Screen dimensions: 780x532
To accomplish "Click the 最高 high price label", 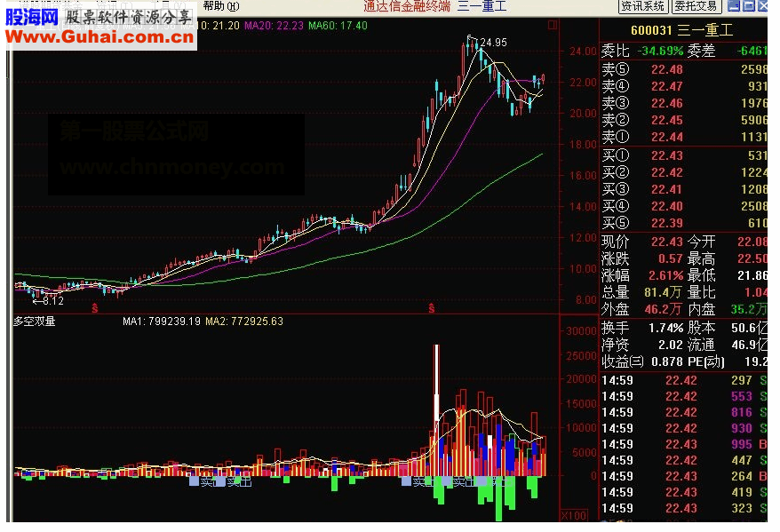I will coord(702,258).
